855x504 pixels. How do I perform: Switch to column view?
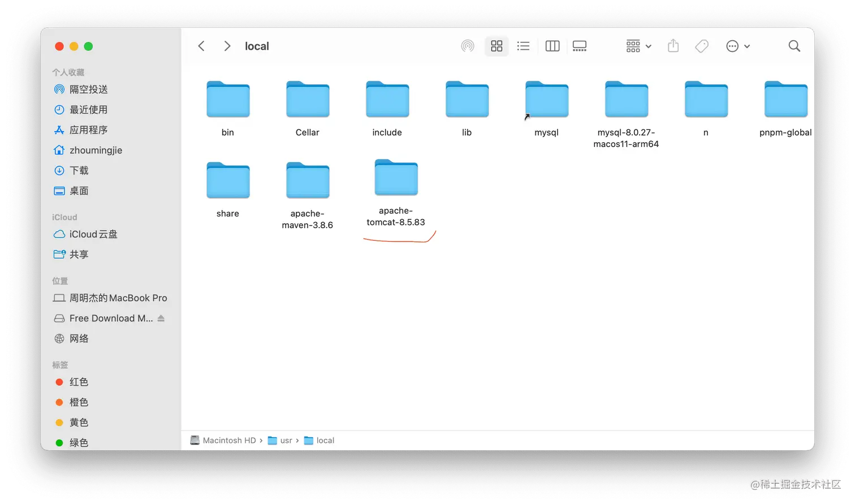tap(552, 46)
